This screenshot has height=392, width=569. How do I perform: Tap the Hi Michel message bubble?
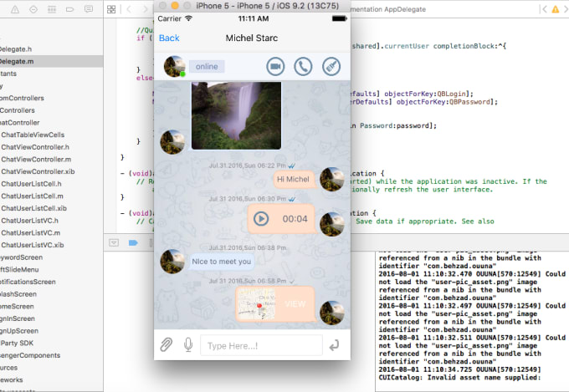pos(293,179)
